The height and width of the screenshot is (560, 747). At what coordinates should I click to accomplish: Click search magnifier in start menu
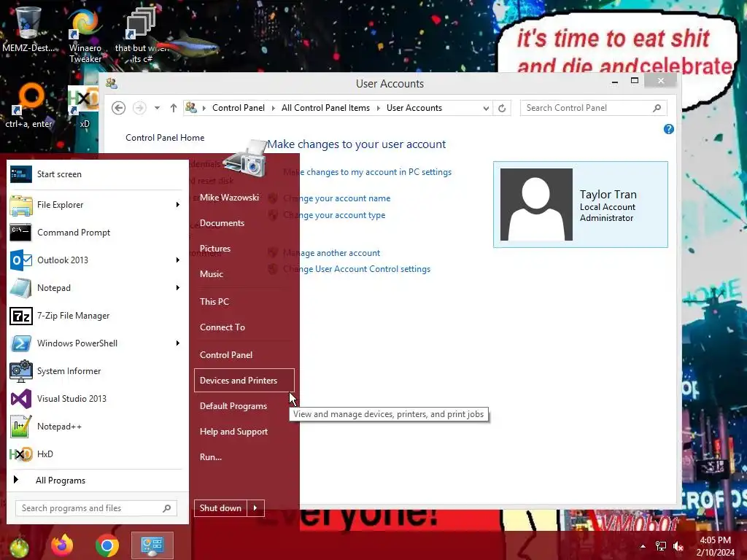pyautogui.click(x=167, y=508)
